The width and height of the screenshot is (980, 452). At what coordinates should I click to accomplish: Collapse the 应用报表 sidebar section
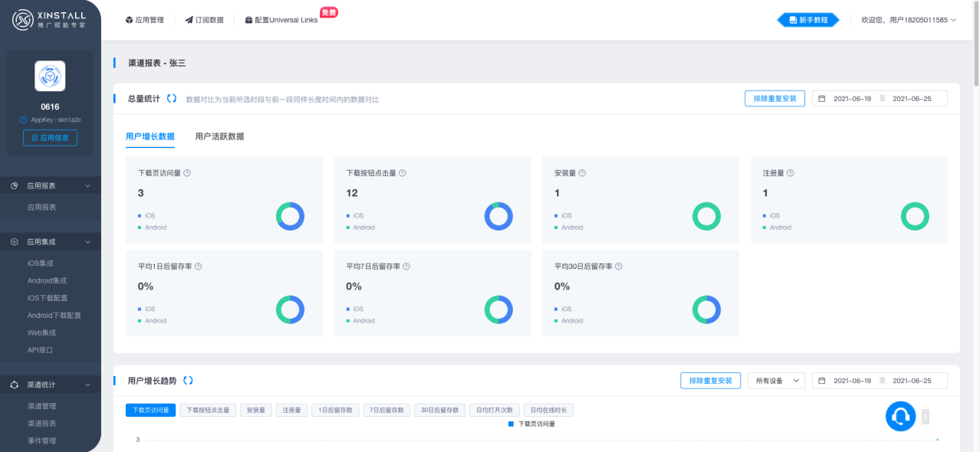[51, 186]
